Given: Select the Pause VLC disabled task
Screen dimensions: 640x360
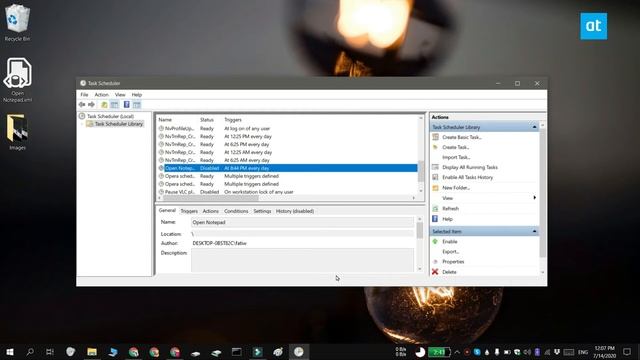Looking at the screenshot, I should [288, 192].
